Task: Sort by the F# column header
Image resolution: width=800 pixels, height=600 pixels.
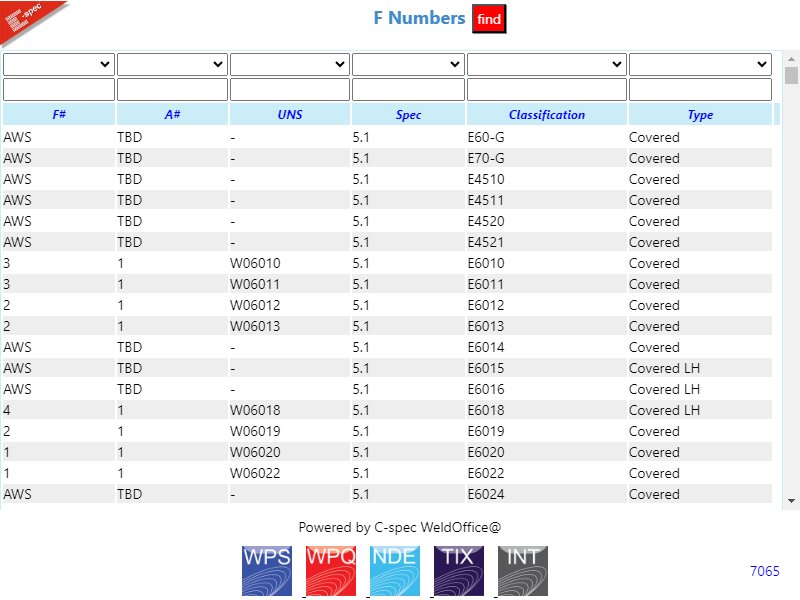Action: [x=59, y=114]
